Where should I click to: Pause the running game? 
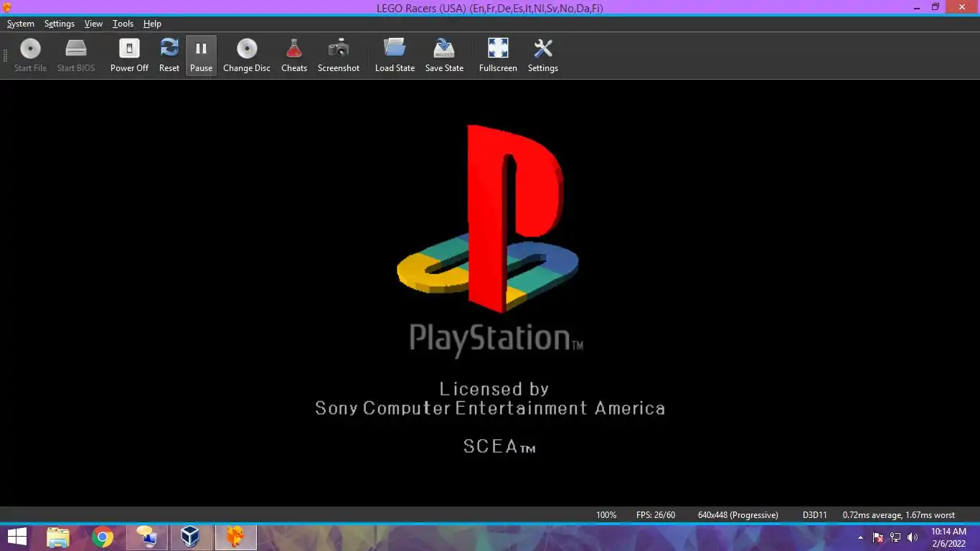click(x=201, y=55)
